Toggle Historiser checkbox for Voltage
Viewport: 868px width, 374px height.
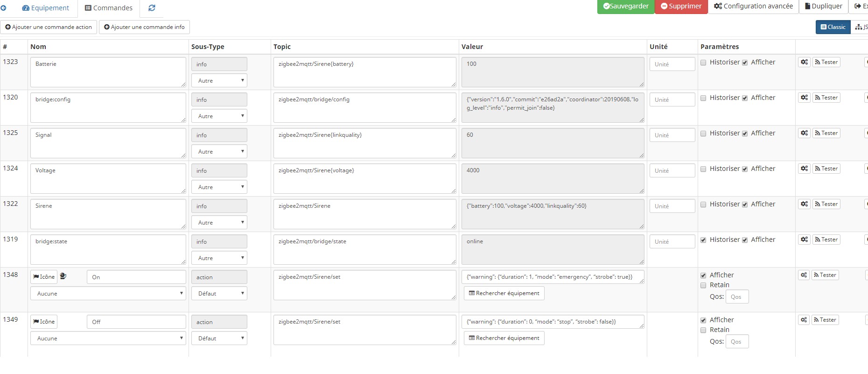[703, 169]
